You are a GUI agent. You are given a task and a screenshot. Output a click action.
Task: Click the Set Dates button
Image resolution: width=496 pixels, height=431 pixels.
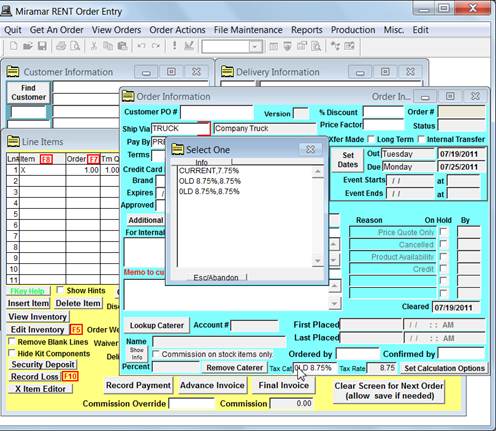(x=348, y=160)
